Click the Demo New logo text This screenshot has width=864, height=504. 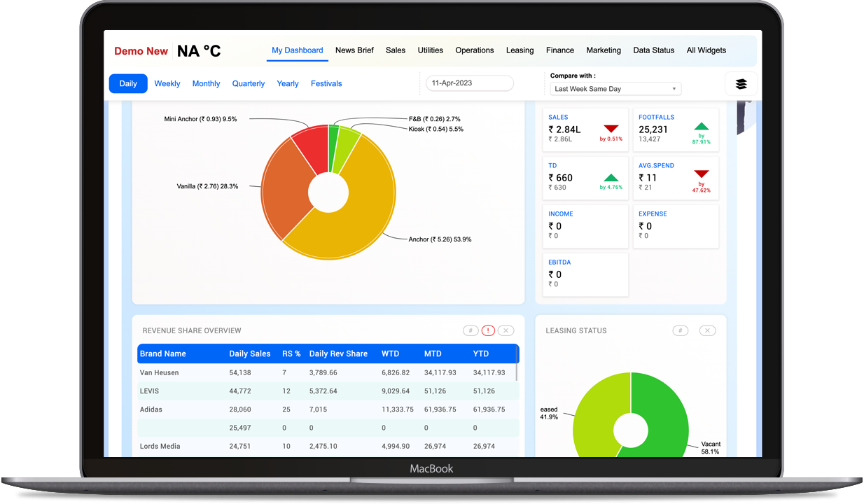(x=141, y=51)
